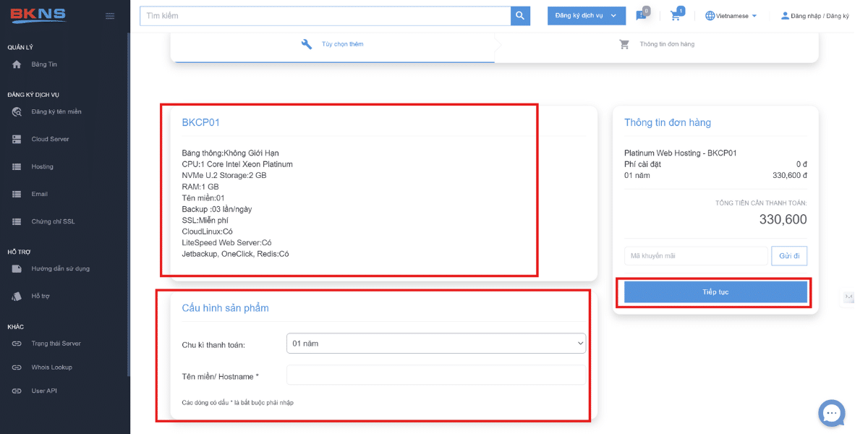Select the Thông tin đơn hàng step tab
The width and height of the screenshot is (868, 434).
pos(657,44)
